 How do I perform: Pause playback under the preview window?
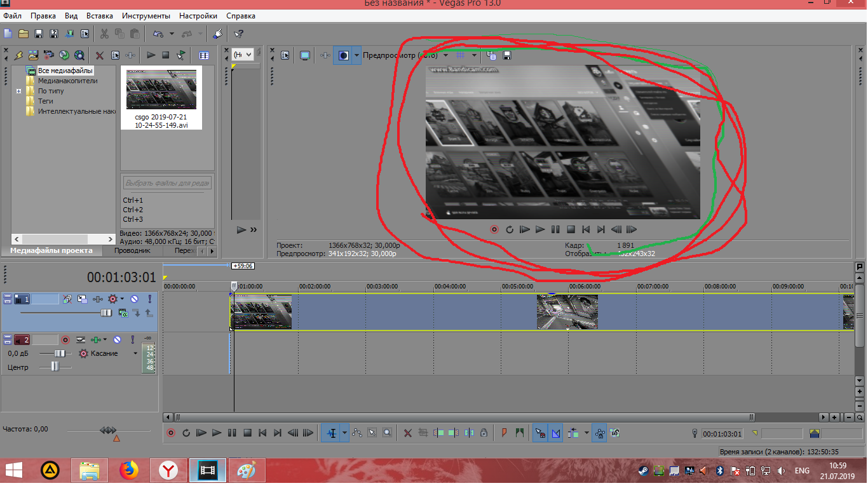(555, 229)
